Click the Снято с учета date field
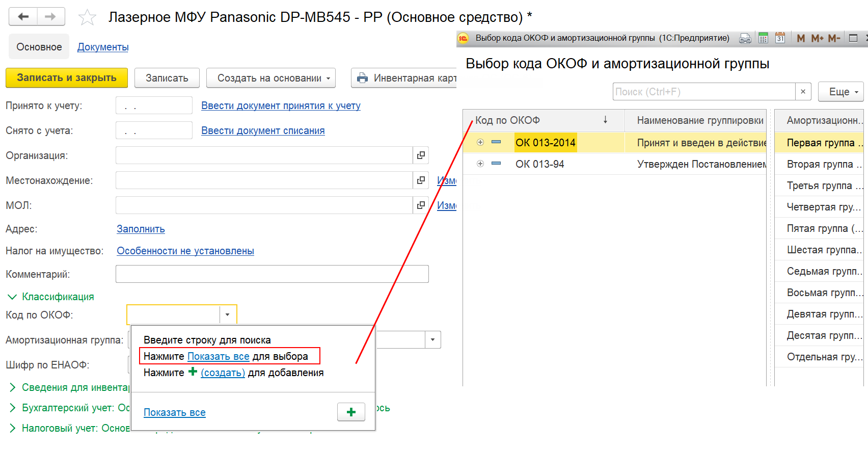Image resolution: width=868 pixels, height=449 pixels. (x=154, y=130)
